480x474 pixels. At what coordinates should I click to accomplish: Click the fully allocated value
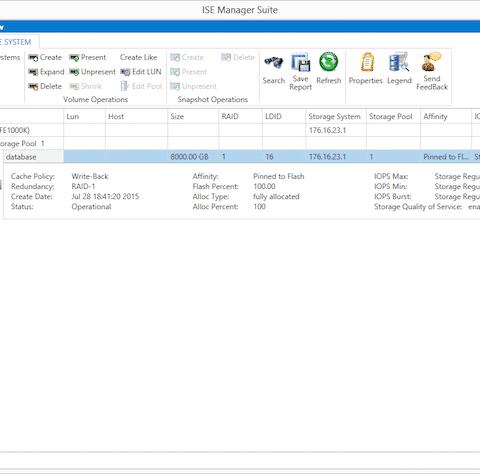(x=276, y=197)
